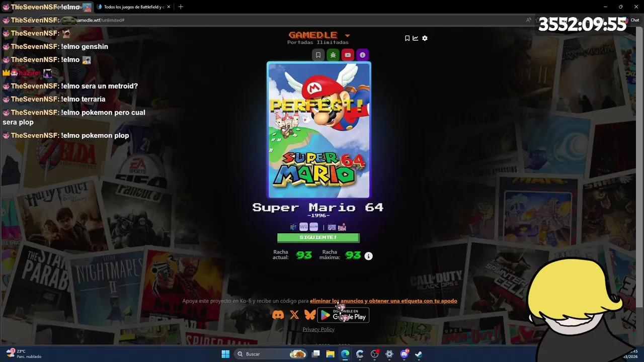The height and width of the screenshot is (362, 644).
Task: Open the Bluesky butterfly icon
Action: click(x=310, y=315)
